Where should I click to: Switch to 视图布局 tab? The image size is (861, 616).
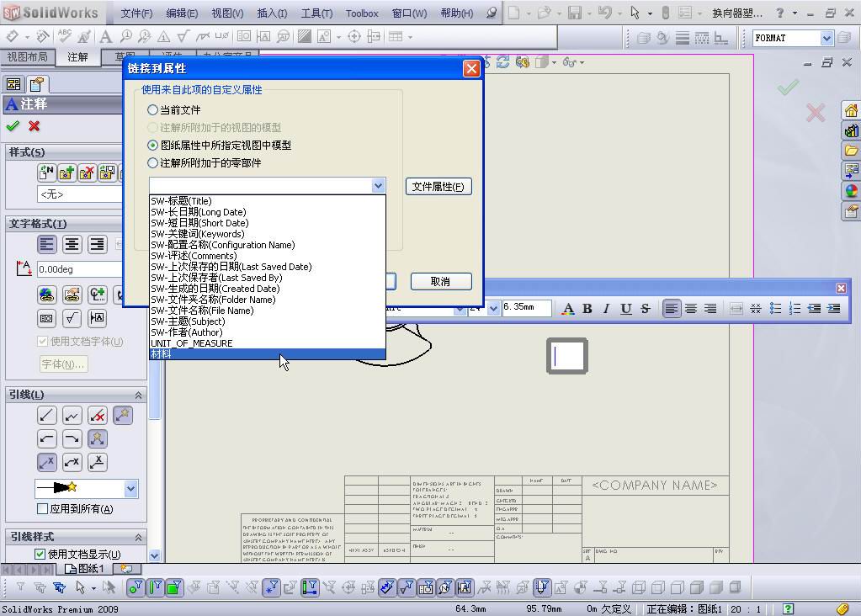(27, 57)
